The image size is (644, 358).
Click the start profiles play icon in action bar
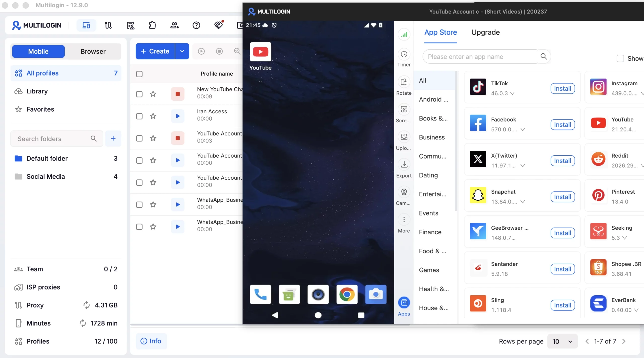point(201,51)
